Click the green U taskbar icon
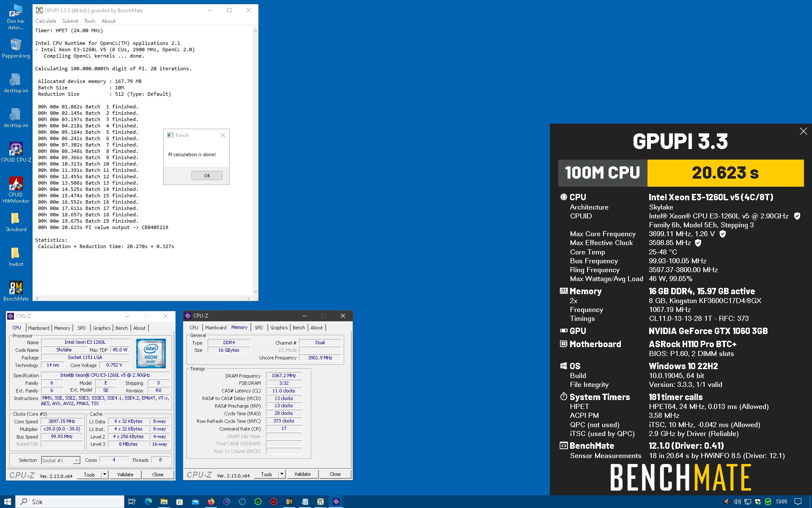This screenshot has height=508, width=812. [258, 502]
